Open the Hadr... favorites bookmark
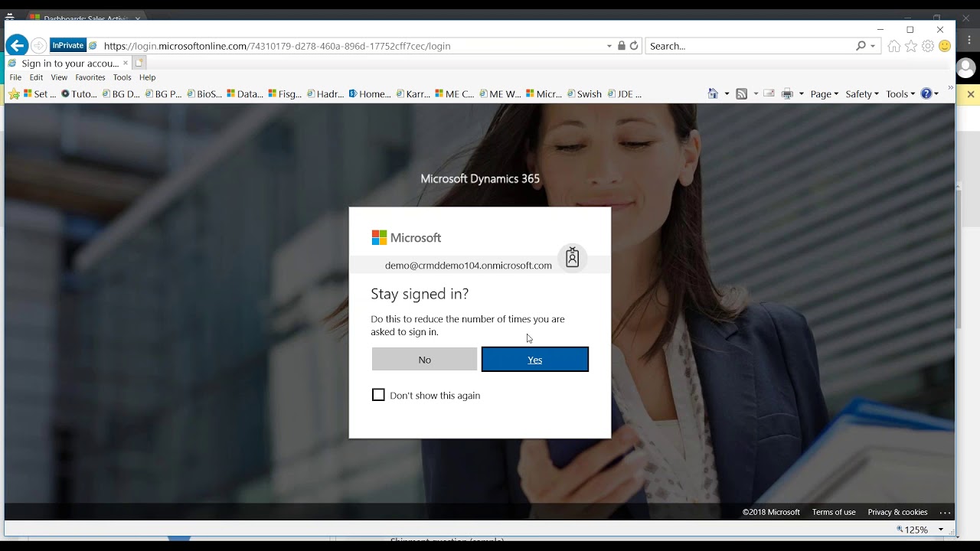Image resolution: width=980 pixels, height=551 pixels. (325, 94)
